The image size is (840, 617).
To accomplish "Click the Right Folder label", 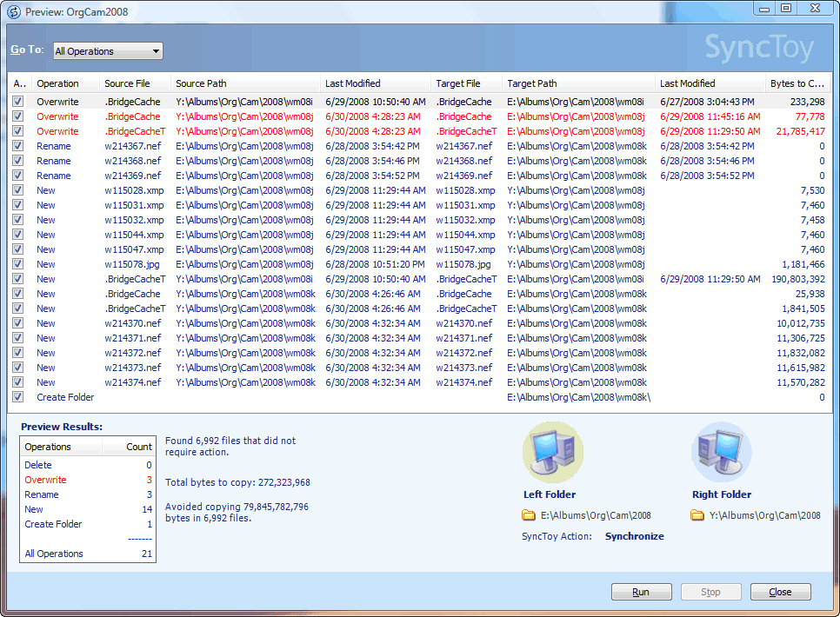I will [x=722, y=494].
